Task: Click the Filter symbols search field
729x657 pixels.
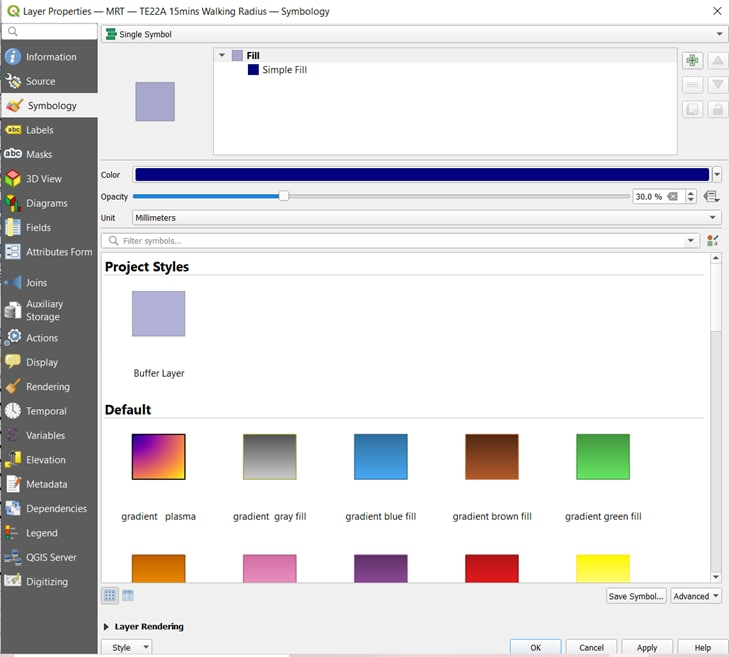Action: (x=400, y=241)
